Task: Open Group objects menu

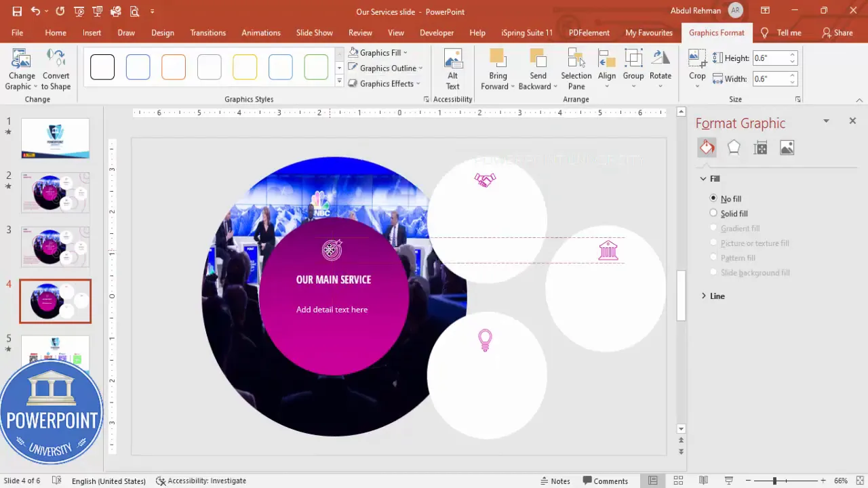Action: [633, 69]
